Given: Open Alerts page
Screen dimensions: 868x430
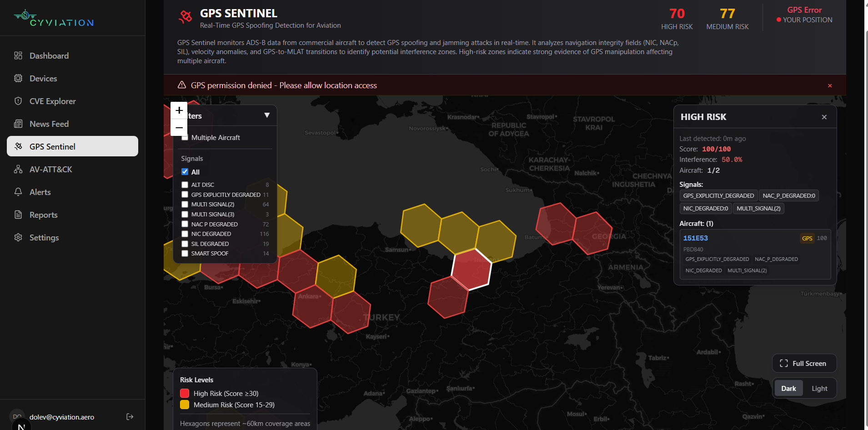Looking at the screenshot, I should pyautogui.click(x=72, y=192).
